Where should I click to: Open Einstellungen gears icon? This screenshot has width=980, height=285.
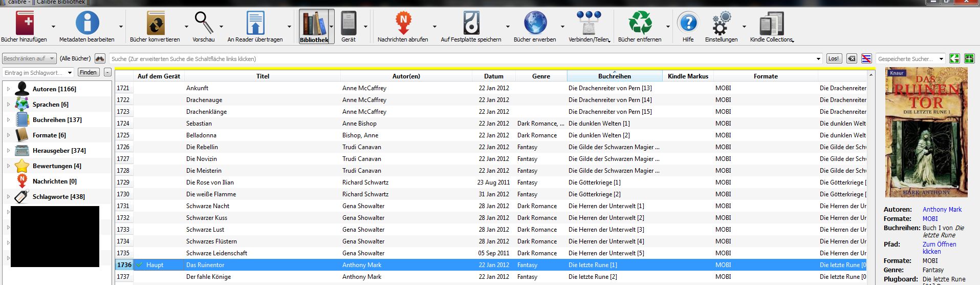coord(722,23)
